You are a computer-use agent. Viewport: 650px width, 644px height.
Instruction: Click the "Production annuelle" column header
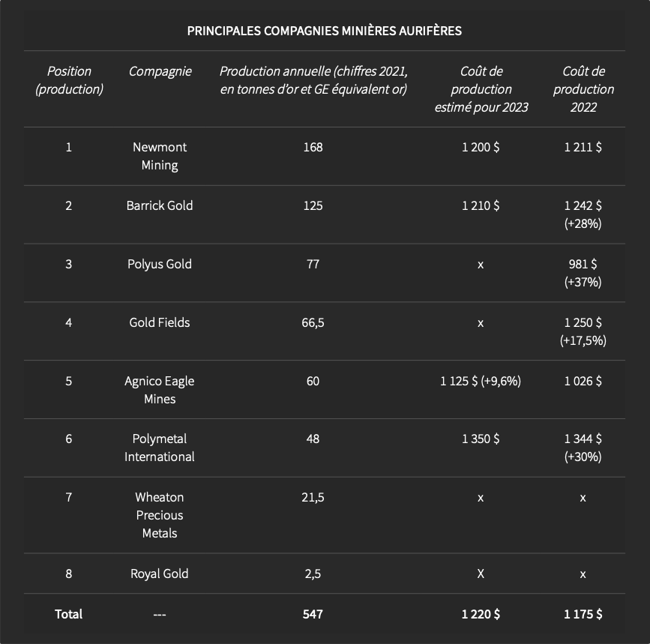tap(313, 80)
